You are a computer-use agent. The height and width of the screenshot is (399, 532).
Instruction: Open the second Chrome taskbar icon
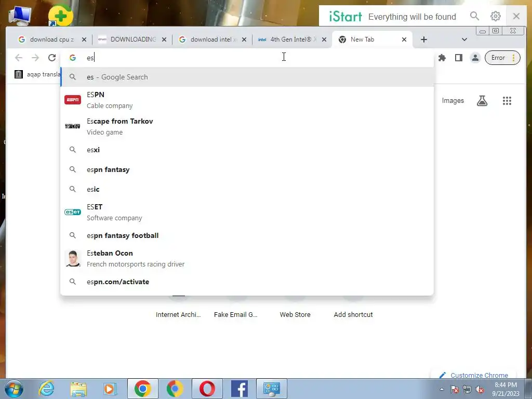tap(175, 389)
